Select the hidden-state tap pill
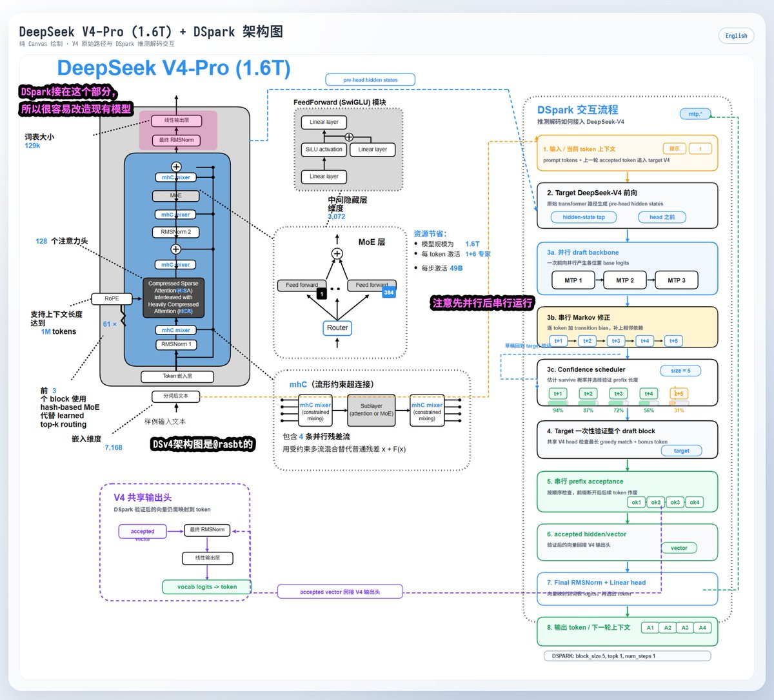 (x=584, y=217)
